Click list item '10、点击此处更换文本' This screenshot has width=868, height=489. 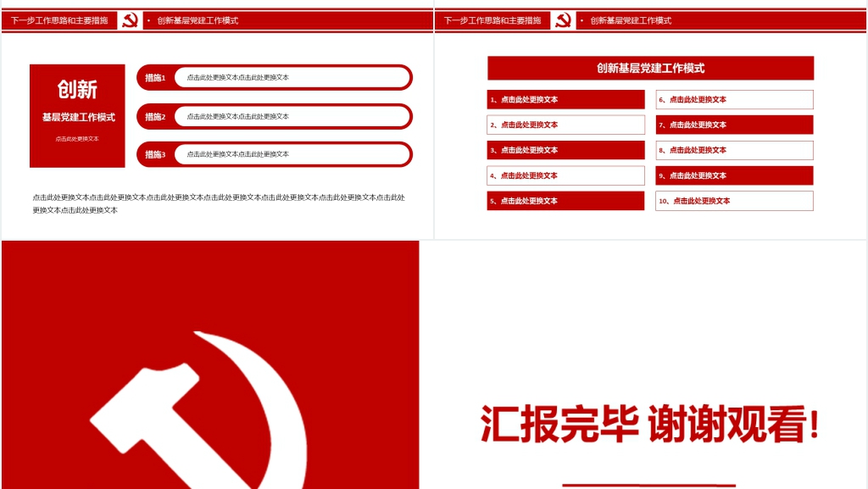pos(735,201)
